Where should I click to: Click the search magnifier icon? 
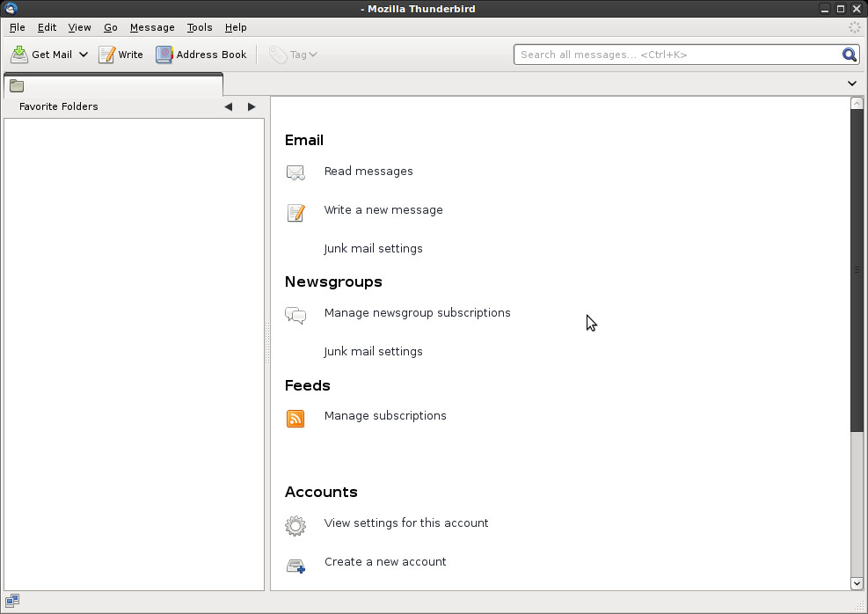pos(850,55)
